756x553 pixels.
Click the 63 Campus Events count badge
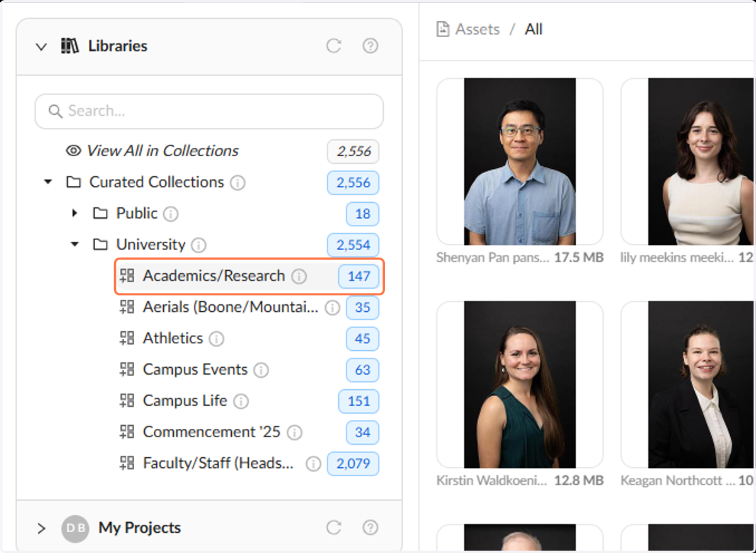(x=363, y=370)
